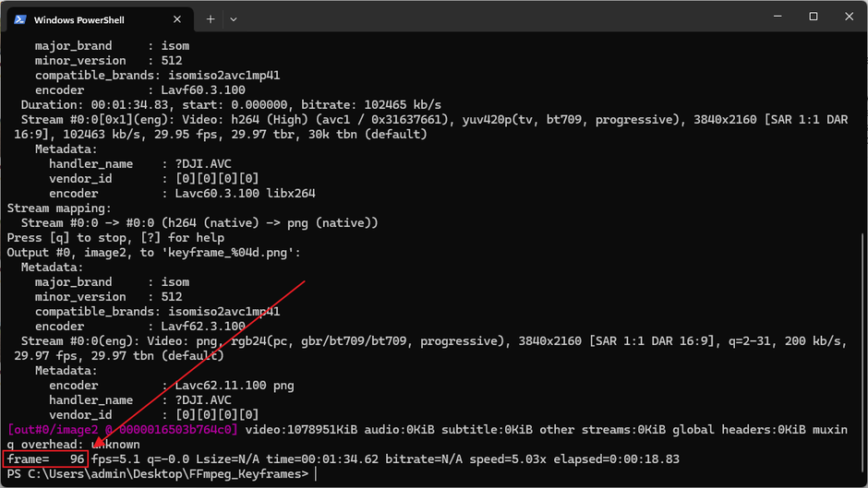Click the 'Lavf60.3.100' encoder value

203,89
